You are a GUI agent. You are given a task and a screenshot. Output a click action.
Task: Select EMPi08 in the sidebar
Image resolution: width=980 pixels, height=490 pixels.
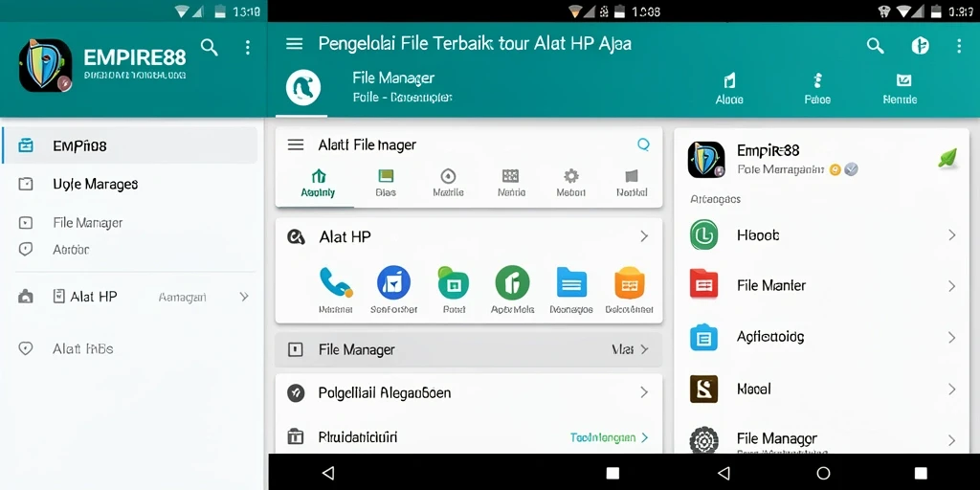pyautogui.click(x=130, y=145)
